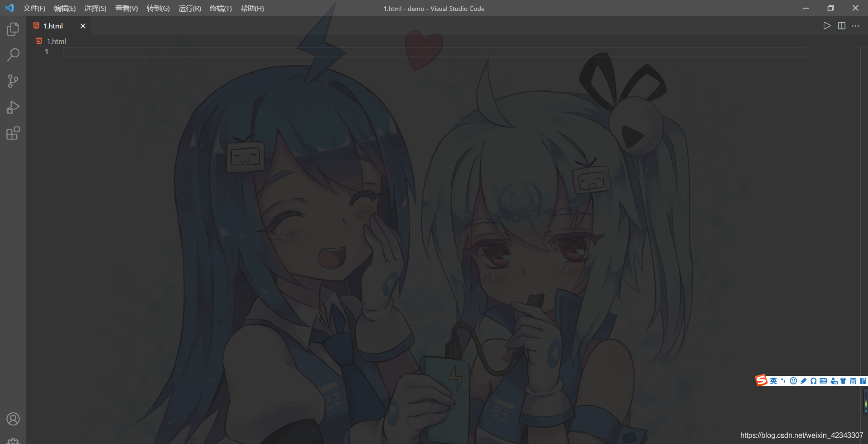Open the Explorer view in activity bar
868x444 pixels.
click(x=13, y=29)
